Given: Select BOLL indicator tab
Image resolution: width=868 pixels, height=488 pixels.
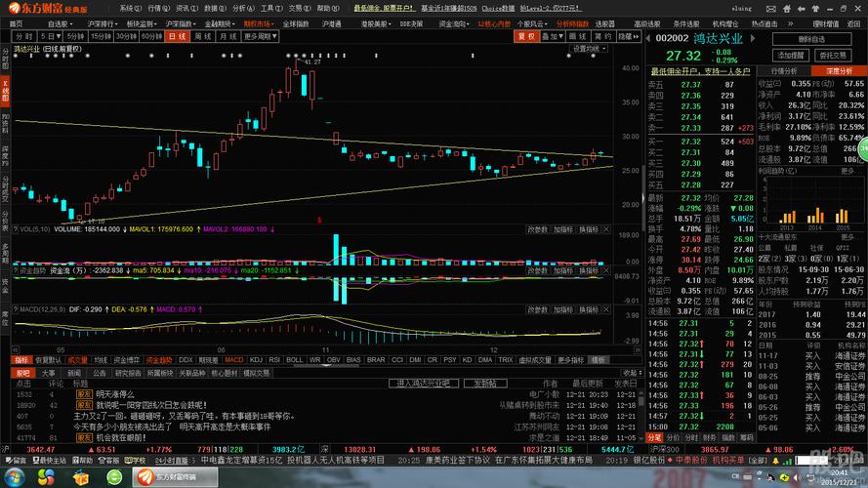Looking at the screenshot, I should 295,359.
